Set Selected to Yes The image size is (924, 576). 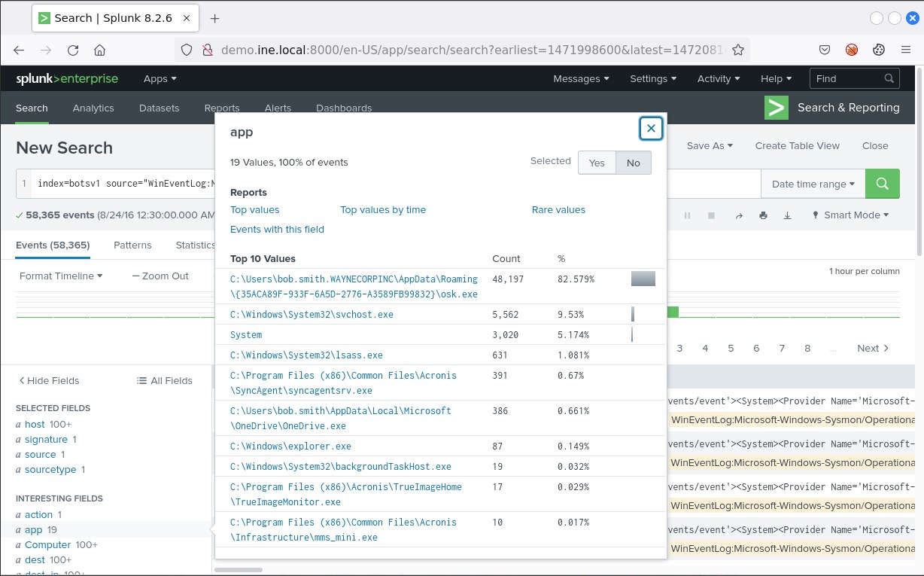597,163
